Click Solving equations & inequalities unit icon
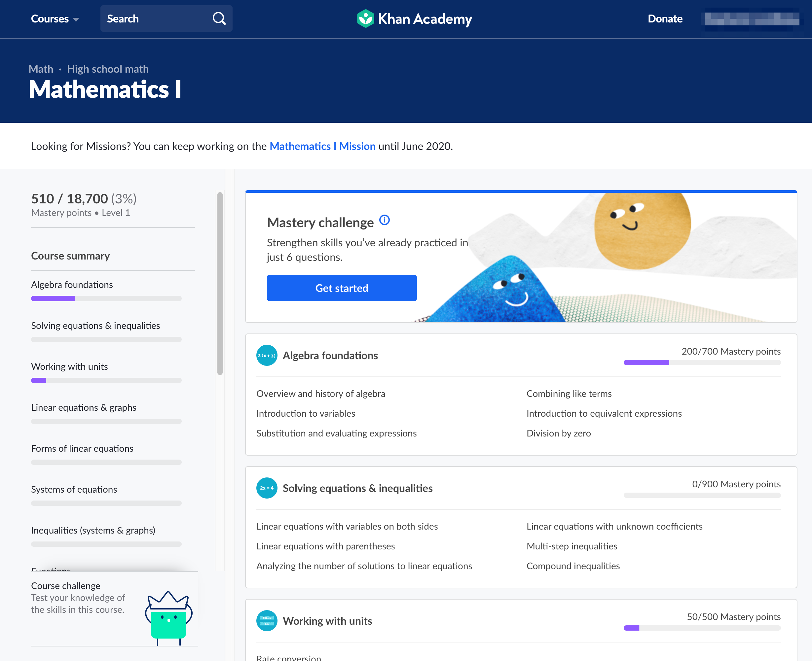 coord(267,488)
